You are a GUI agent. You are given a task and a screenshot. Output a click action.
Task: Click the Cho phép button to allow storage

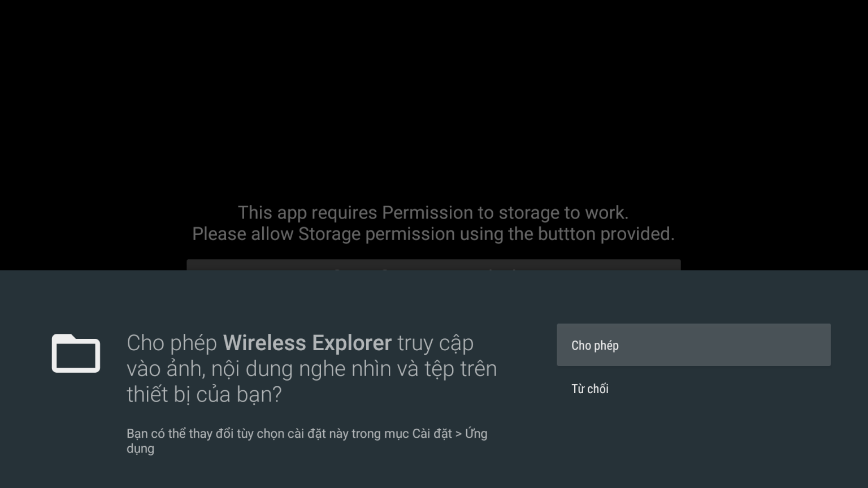coord(693,345)
